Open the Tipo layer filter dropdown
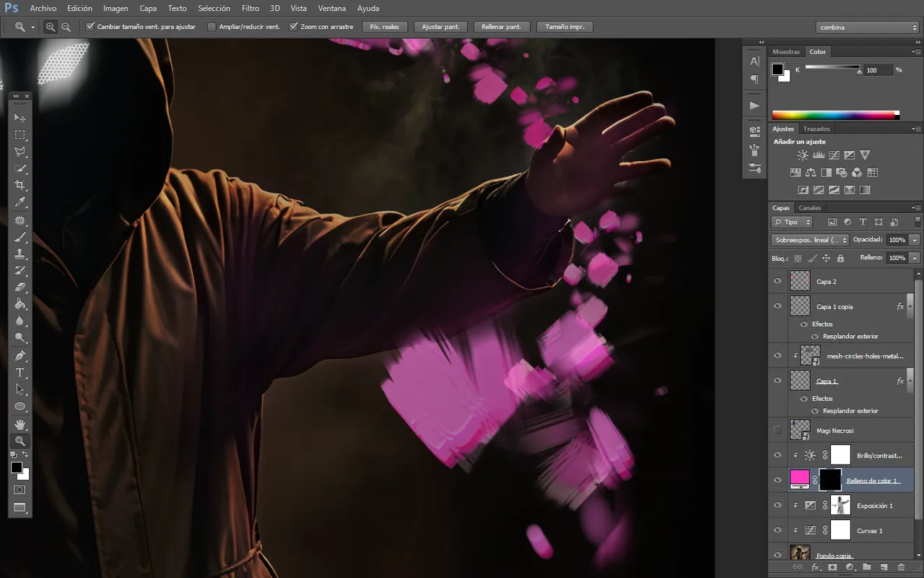Image resolution: width=924 pixels, height=578 pixels. (792, 222)
